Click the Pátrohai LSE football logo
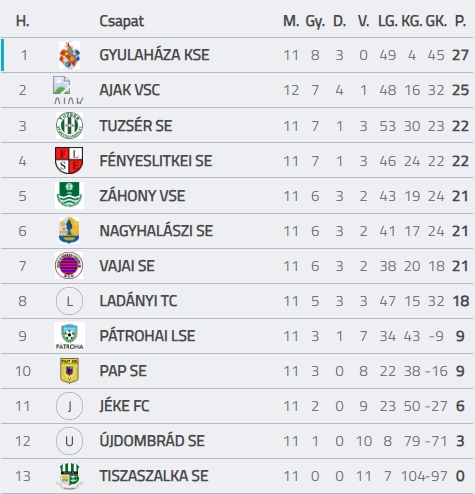 69,336
